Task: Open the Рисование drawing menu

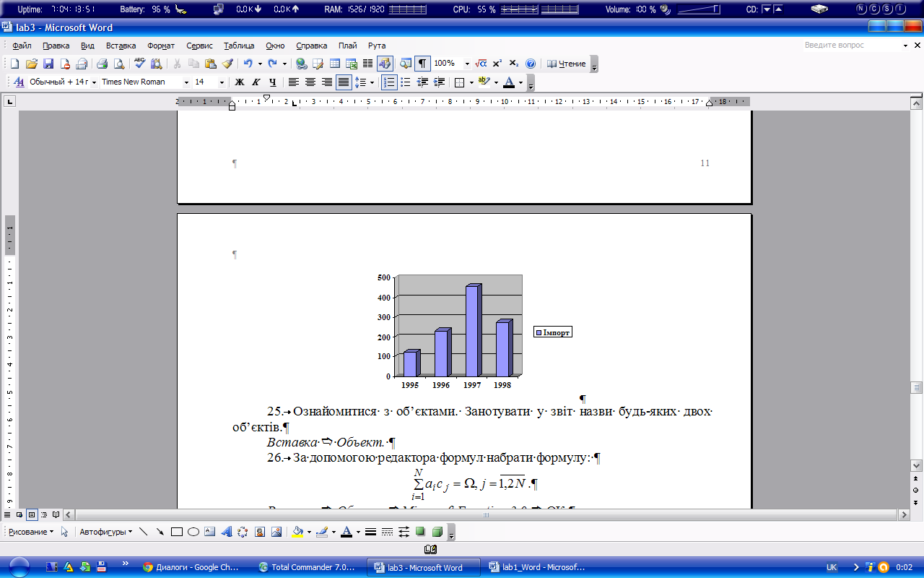Action: [31, 532]
